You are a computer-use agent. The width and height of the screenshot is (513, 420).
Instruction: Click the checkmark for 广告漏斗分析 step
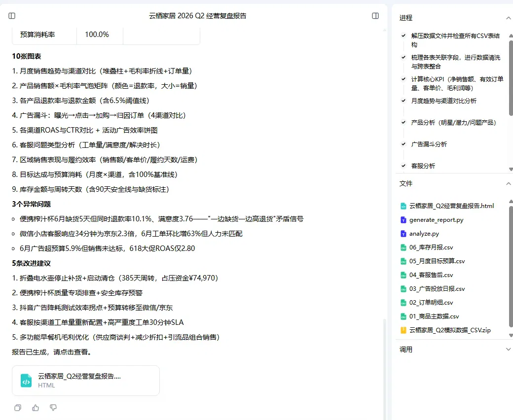click(403, 144)
